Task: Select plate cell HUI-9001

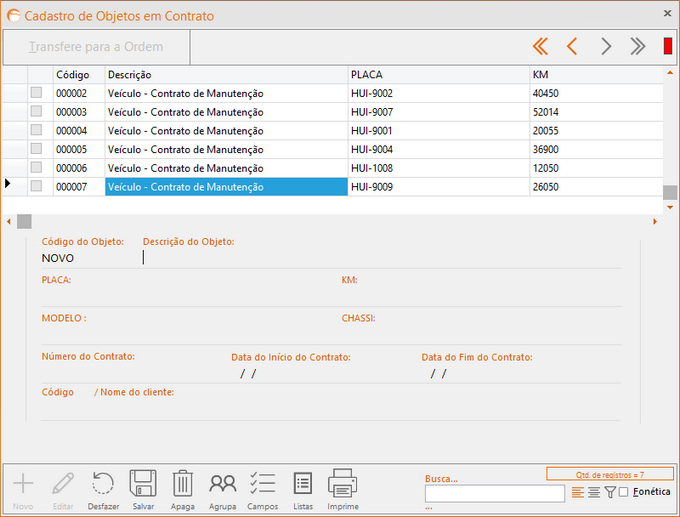Action: coord(439,131)
